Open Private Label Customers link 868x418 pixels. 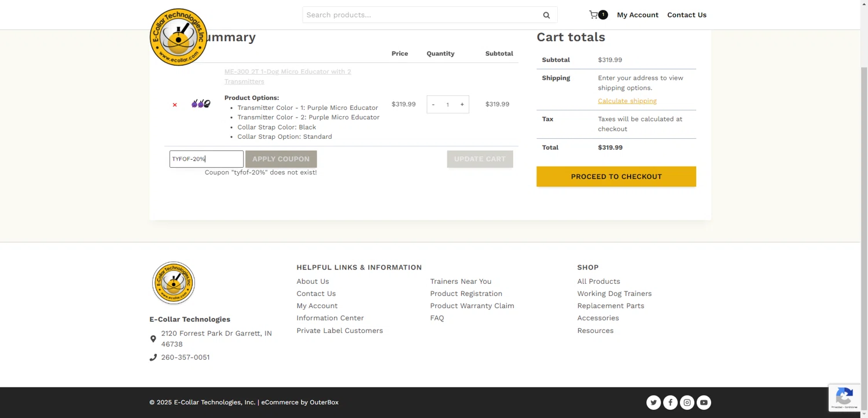click(x=340, y=331)
